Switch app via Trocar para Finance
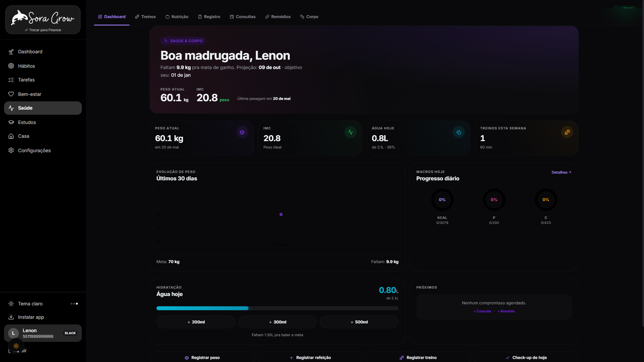The width and height of the screenshot is (644, 362). pyautogui.click(x=43, y=30)
